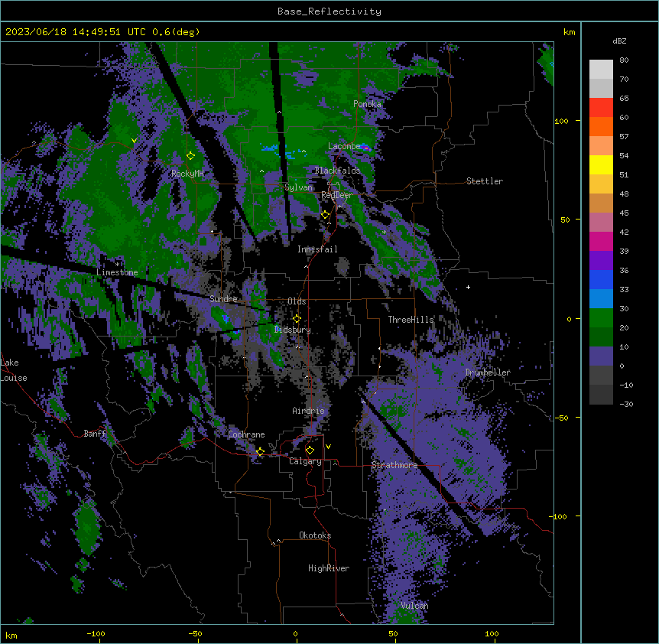Click the Lacombe city label

click(x=344, y=146)
